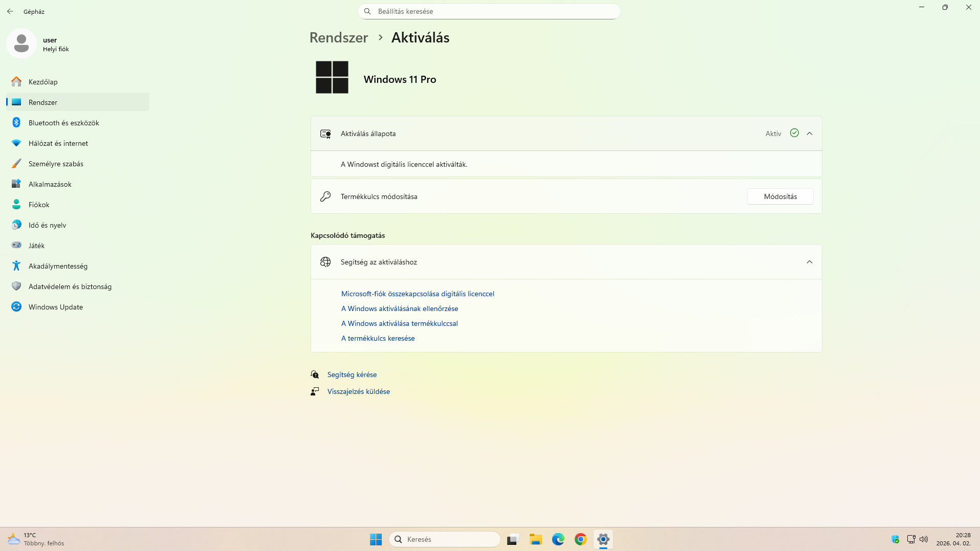Click the product key icon
This screenshot has width=980, height=551.
325,196
